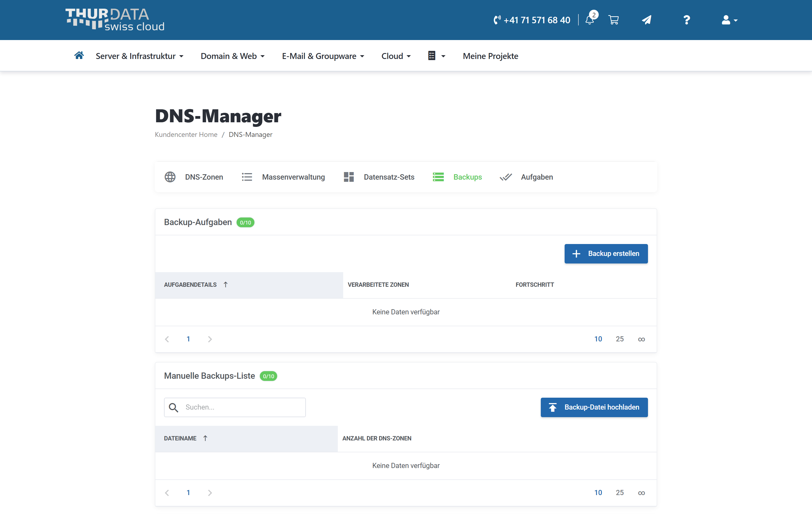This screenshot has width=812, height=514.
Task: Show all entries in Backup-Aufgaben (infinity)
Action: coord(641,339)
